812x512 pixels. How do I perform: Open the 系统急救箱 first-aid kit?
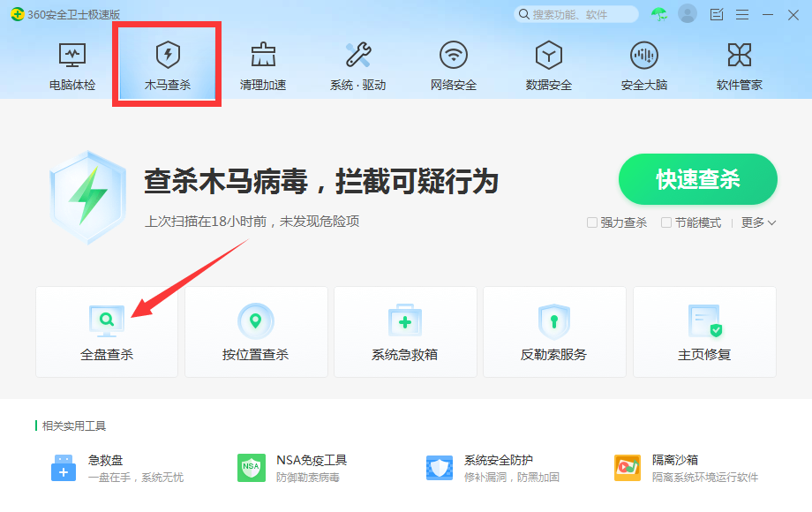click(405, 332)
